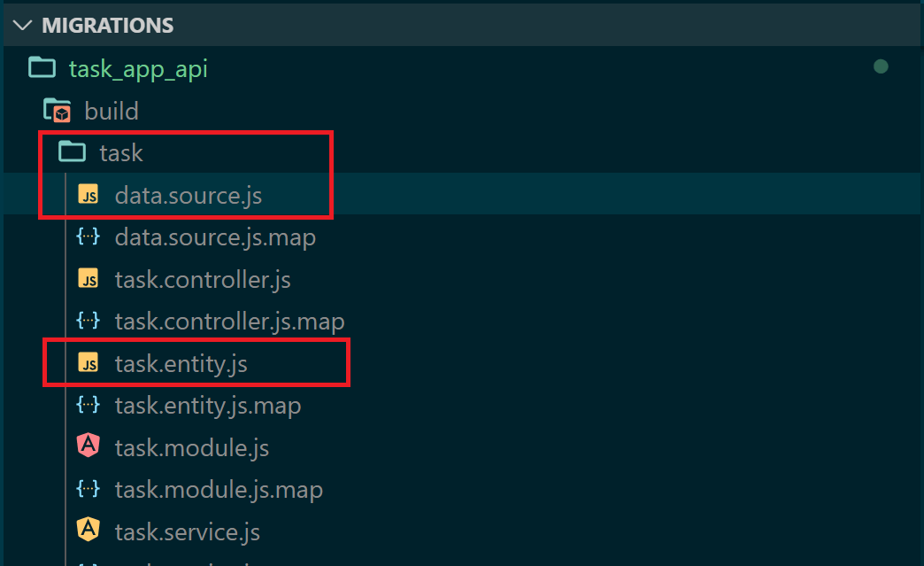Click the green modified dot on task_app_api

[x=881, y=66]
